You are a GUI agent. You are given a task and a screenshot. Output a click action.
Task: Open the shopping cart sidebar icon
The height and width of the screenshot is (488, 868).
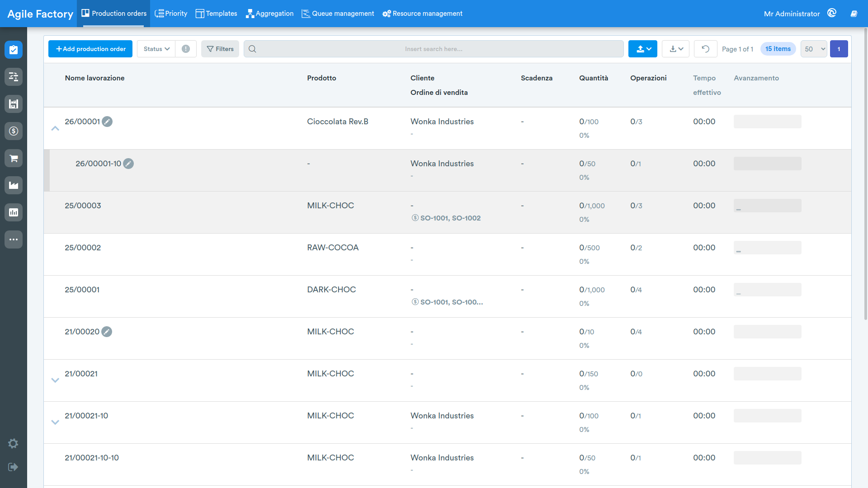[x=14, y=158]
